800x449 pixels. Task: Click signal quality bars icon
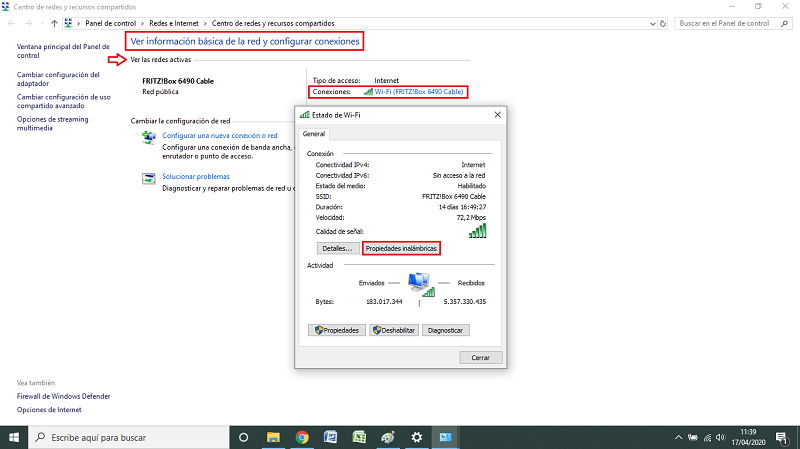[x=478, y=231]
